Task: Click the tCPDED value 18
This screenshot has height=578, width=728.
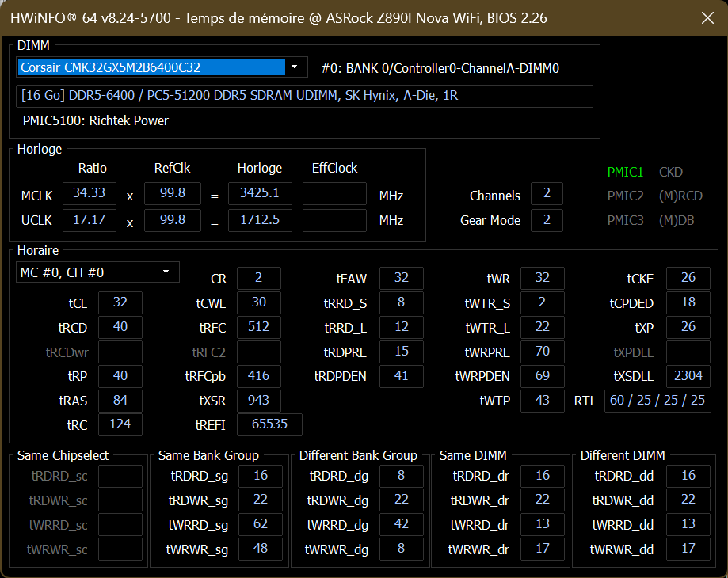Action: click(x=688, y=302)
